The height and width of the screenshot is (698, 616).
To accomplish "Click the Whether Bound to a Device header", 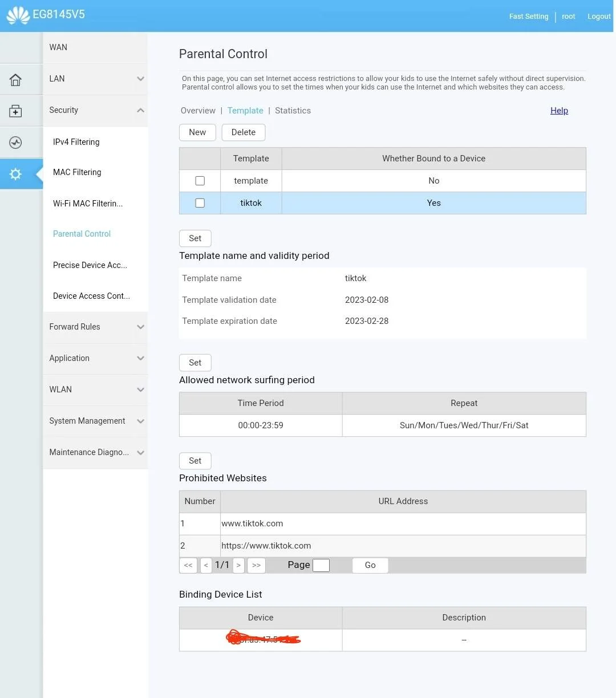I will (434, 159).
